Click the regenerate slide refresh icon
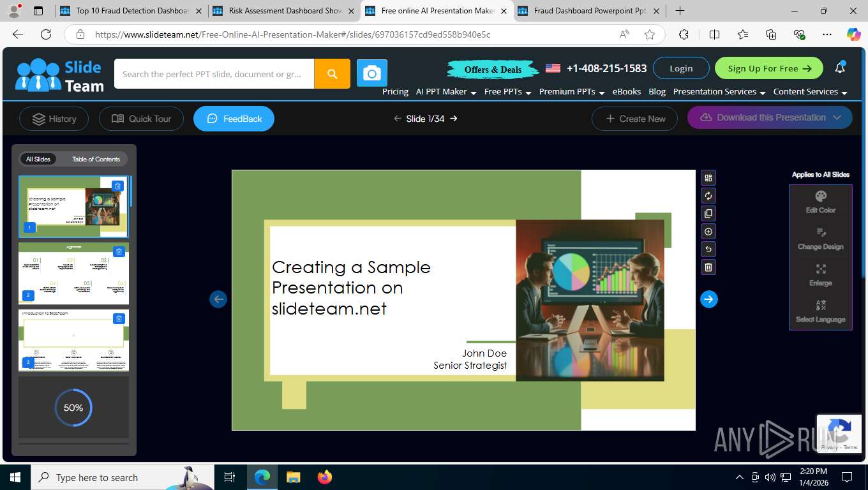The width and height of the screenshot is (868, 490). point(708,196)
